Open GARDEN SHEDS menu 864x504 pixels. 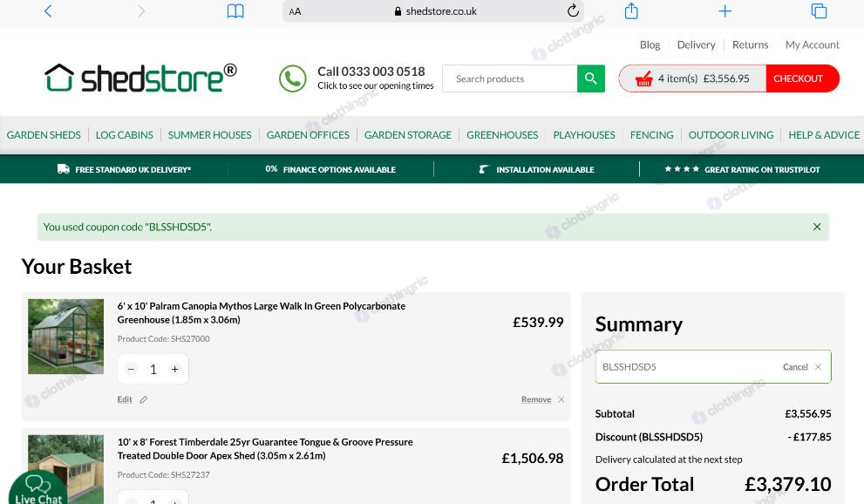[44, 135]
